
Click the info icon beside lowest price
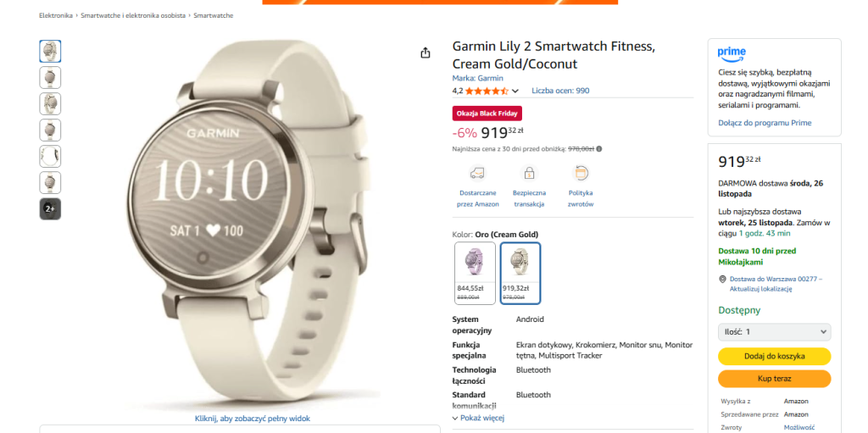599,149
